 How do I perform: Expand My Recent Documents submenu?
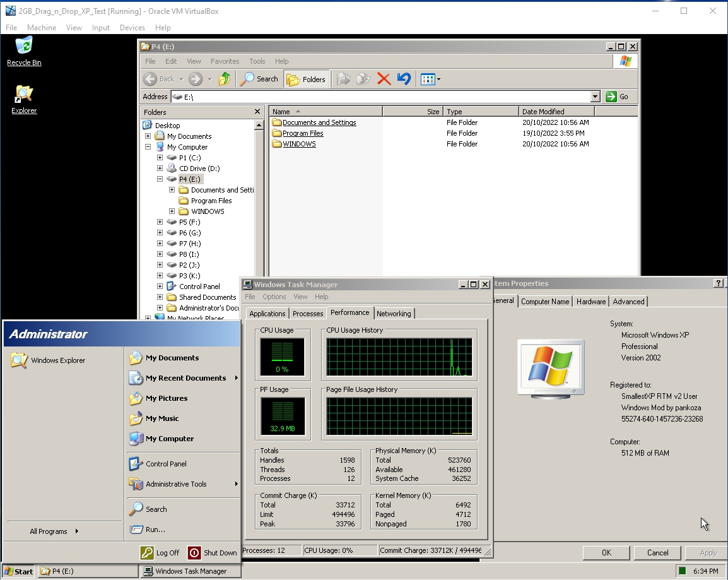pyautogui.click(x=184, y=378)
